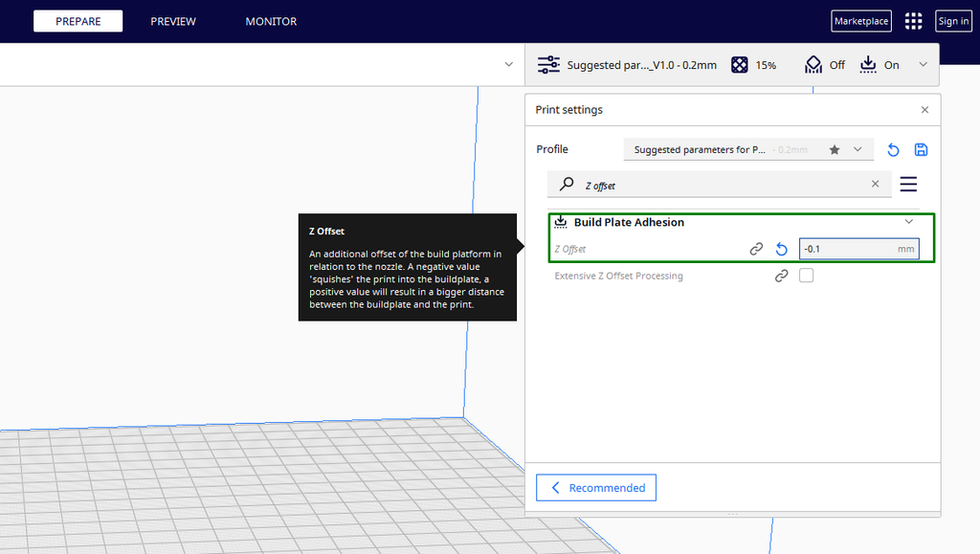
Task: Click the panel resize handle dots
Action: tap(732, 515)
